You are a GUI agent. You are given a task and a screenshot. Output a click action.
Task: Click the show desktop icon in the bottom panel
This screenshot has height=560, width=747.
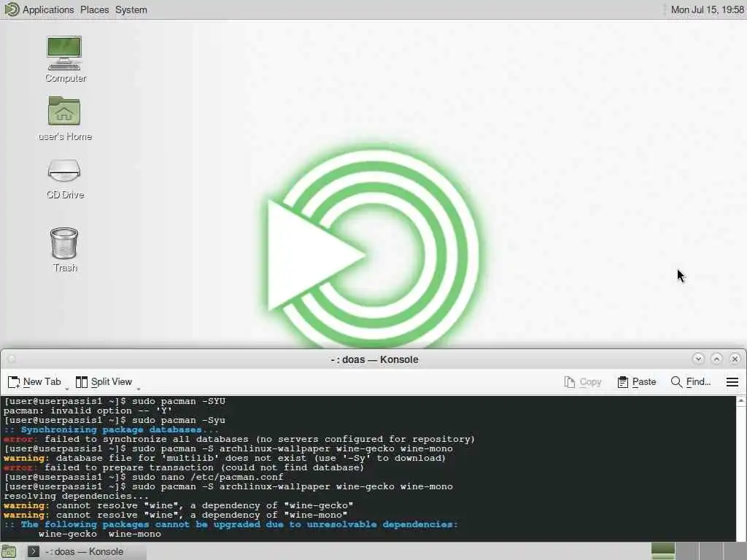point(9,551)
